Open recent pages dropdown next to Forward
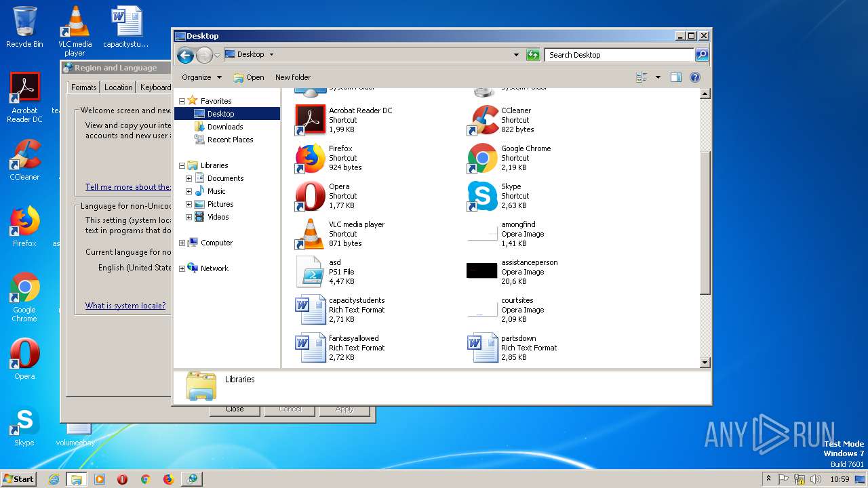Screen dimensions: 868x488 coord(218,55)
